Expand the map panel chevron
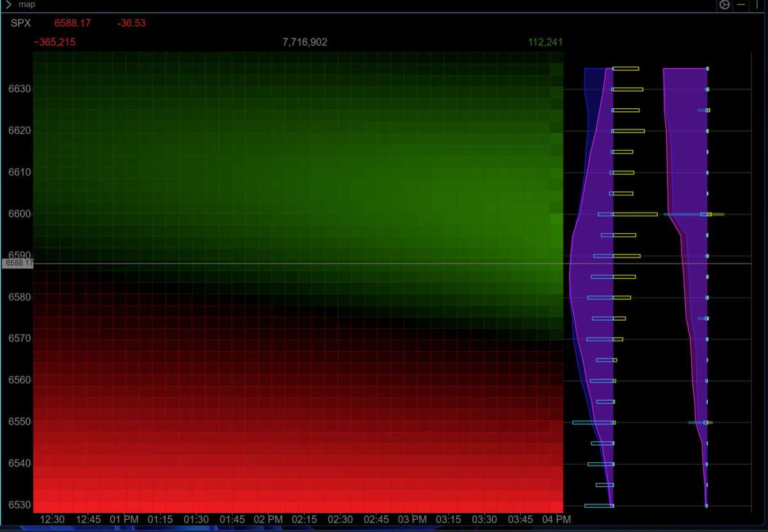The width and height of the screenshot is (768, 532). [8, 4]
